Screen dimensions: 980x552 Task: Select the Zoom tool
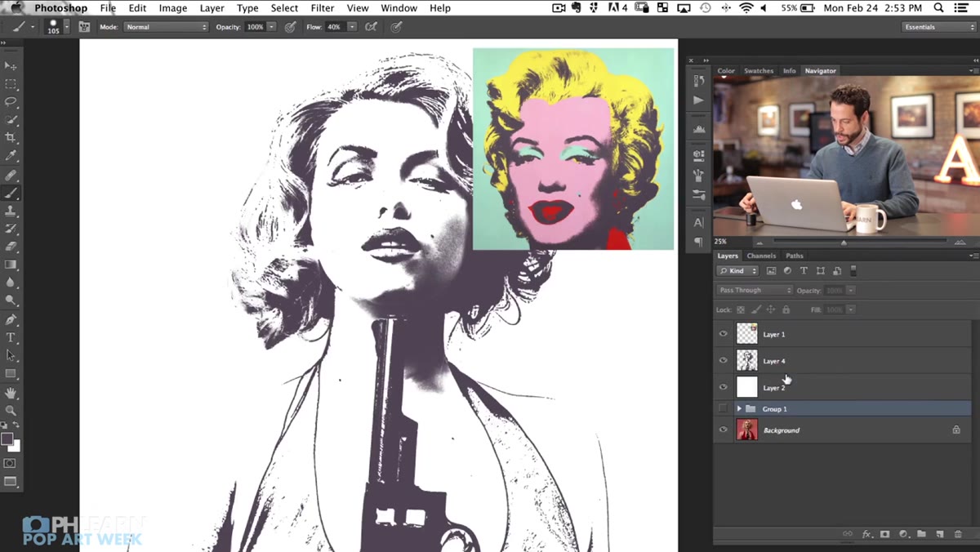point(11,411)
